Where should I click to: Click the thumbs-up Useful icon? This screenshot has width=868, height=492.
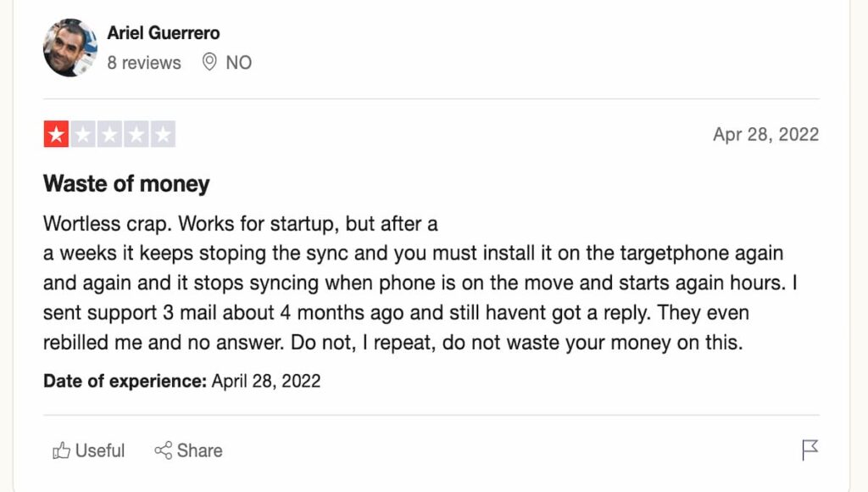pos(61,450)
